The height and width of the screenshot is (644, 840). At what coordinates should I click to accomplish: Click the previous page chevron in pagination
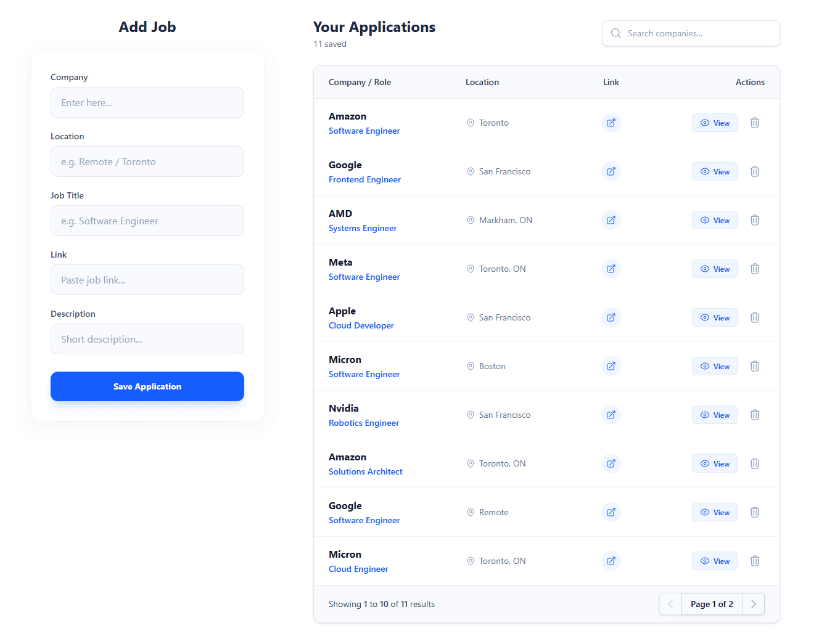click(x=670, y=604)
